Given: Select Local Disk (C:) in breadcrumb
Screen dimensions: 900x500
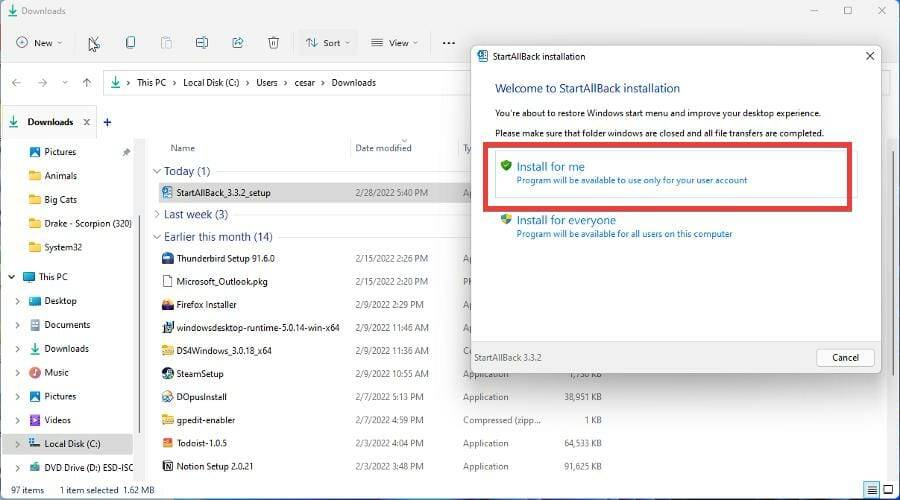Looking at the screenshot, I should click(211, 83).
